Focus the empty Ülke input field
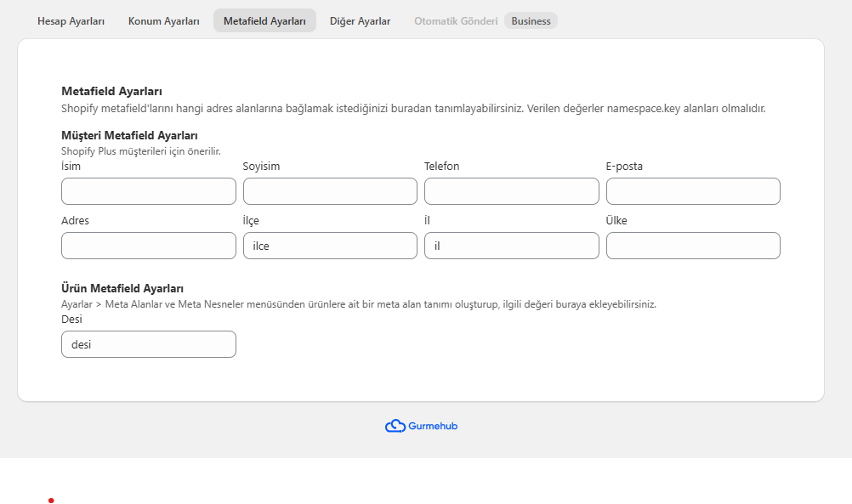Screen dimensions: 852x504 [x=693, y=246]
